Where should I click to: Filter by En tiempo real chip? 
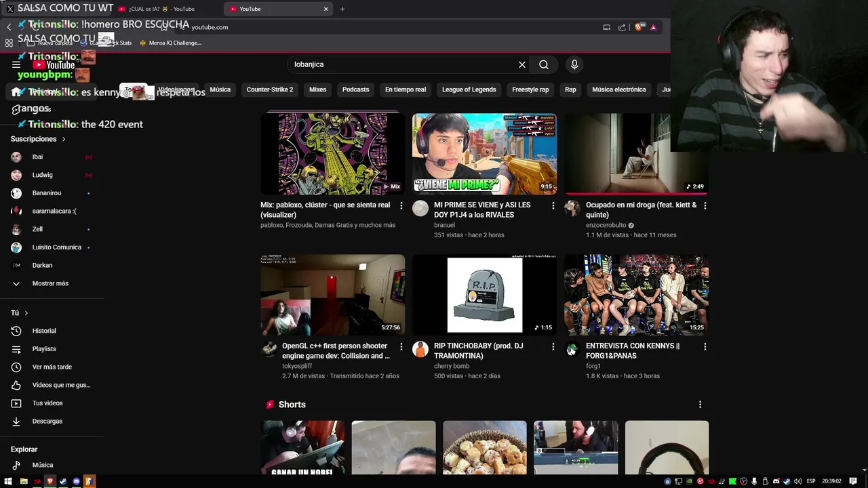pyautogui.click(x=406, y=89)
